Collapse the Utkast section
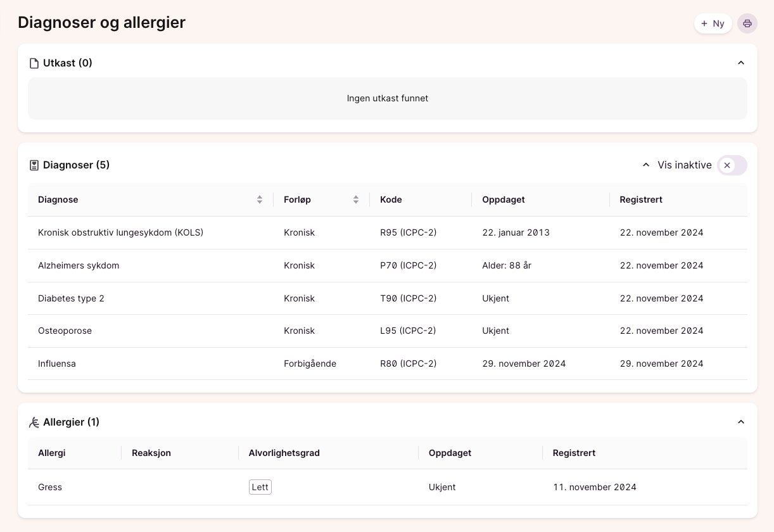Image resolution: width=774 pixels, height=532 pixels. click(741, 63)
